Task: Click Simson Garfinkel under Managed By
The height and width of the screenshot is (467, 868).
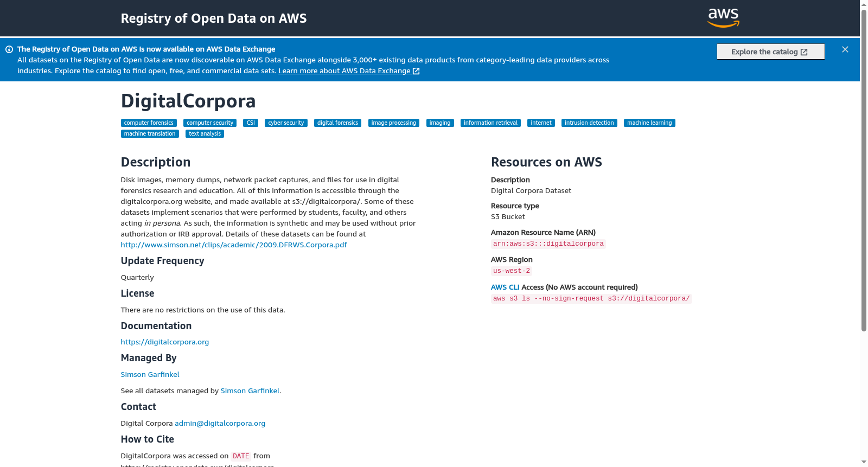Action: click(x=150, y=375)
